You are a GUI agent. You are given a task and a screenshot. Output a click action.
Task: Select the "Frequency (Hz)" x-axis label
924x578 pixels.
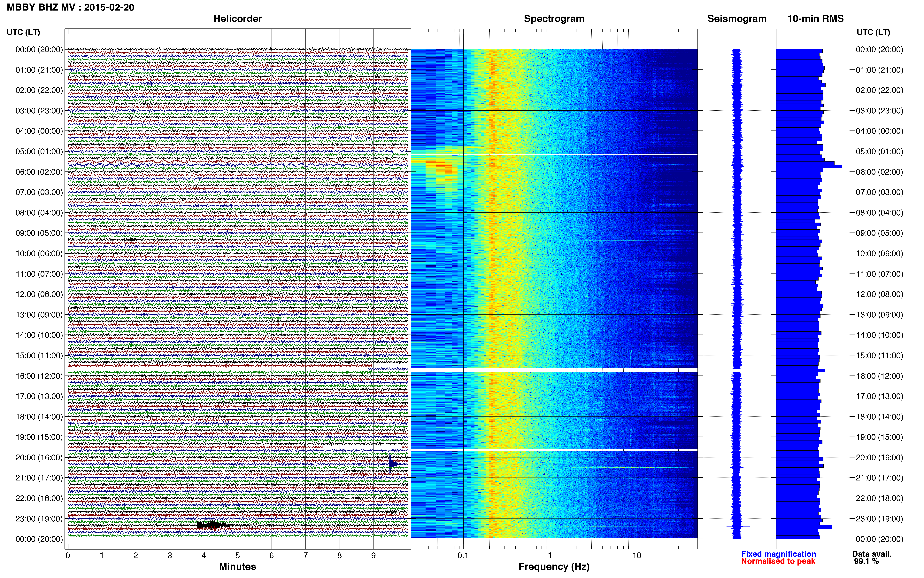(x=554, y=566)
